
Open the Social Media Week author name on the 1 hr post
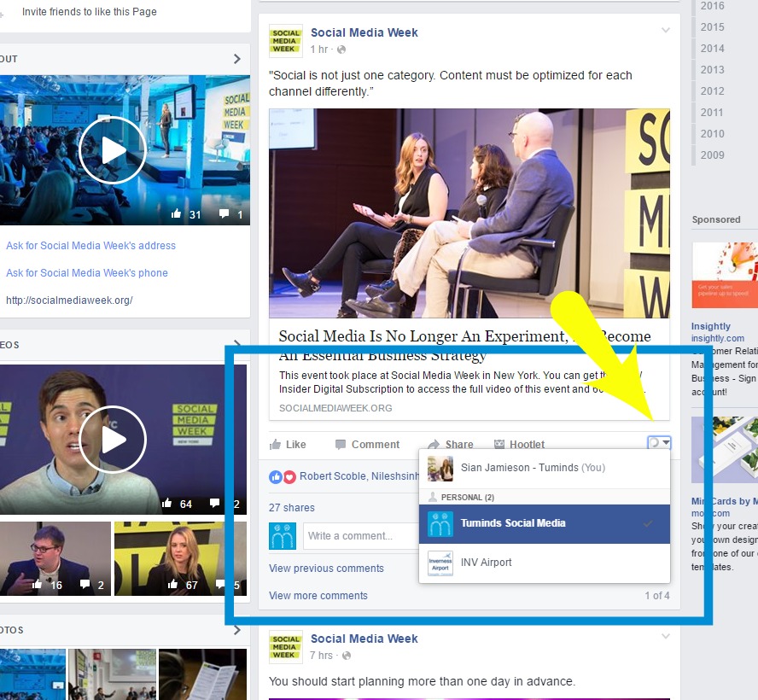[364, 32]
